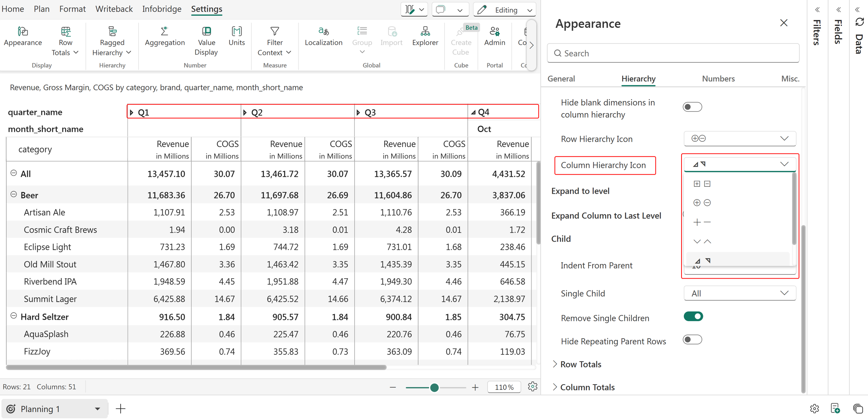Open the Writeback ribbon tab
The width and height of the screenshot is (868, 420).
tap(114, 9)
